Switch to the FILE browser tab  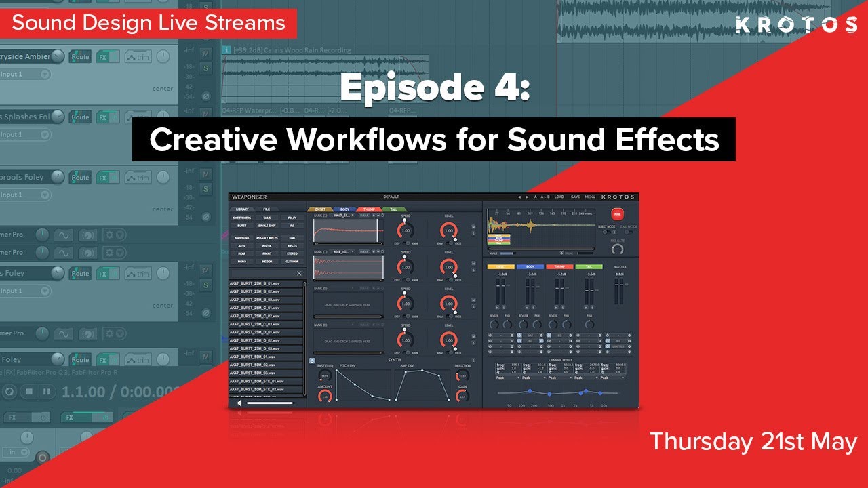click(267, 209)
